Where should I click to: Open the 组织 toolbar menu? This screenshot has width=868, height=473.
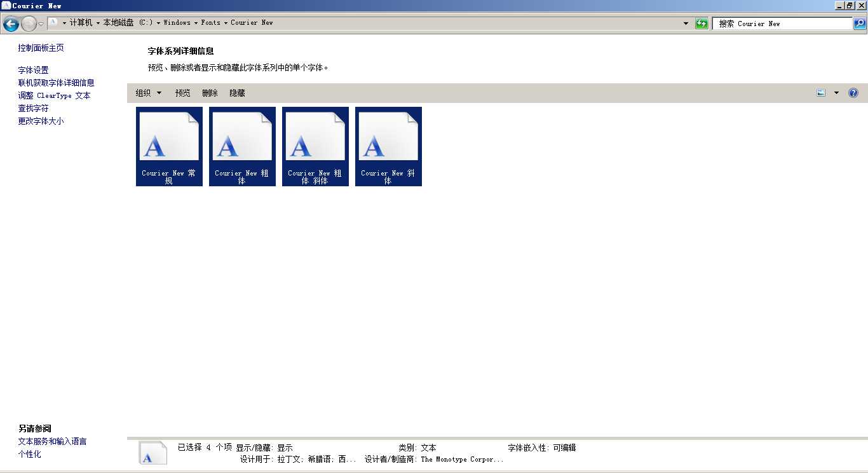(148, 93)
